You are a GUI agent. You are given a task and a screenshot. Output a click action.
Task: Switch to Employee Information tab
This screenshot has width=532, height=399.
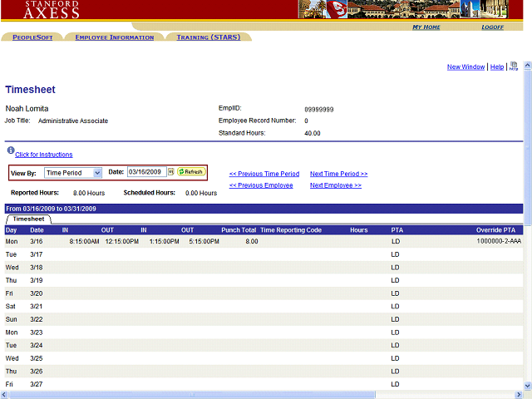tap(114, 37)
